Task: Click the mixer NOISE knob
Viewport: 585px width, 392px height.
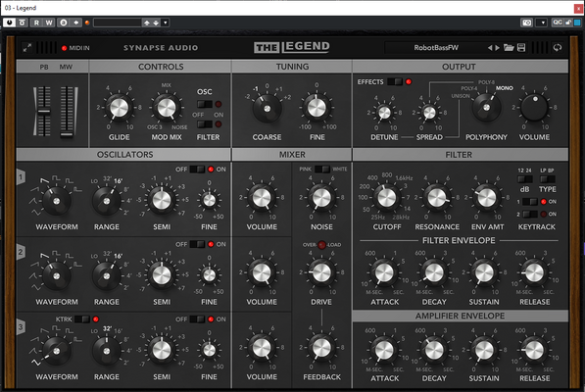Action: [x=321, y=198]
